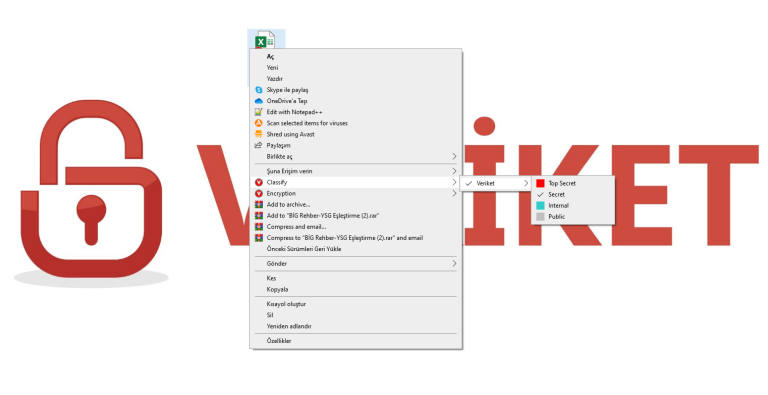Screen dimensions: 768x395
Task: Click the OneDrive cloud icon
Action: (259, 101)
